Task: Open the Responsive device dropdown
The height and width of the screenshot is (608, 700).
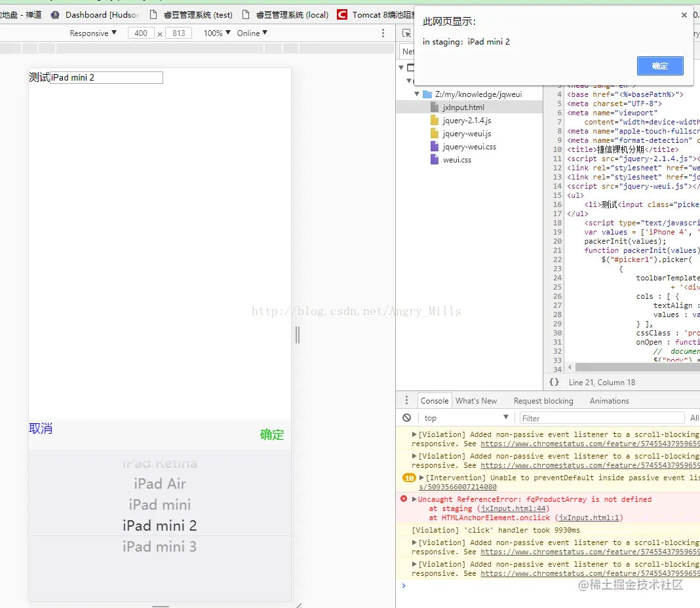Action: click(93, 33)
